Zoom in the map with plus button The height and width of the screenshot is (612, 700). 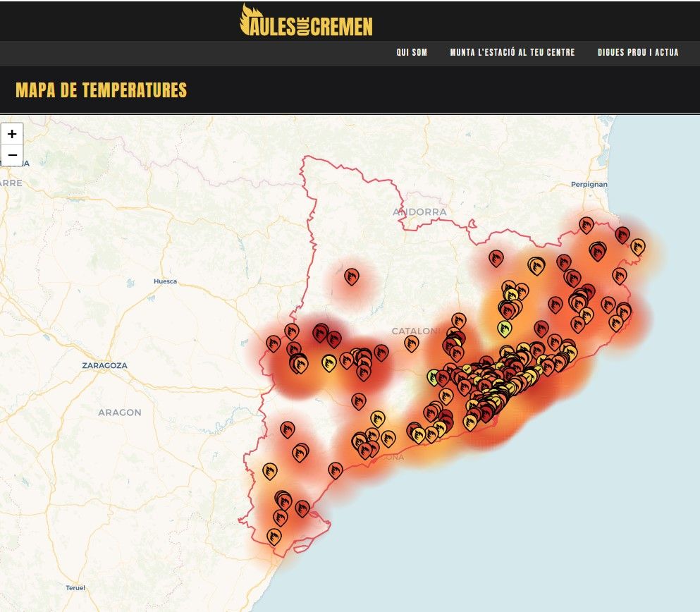click(x=12, y=134)
